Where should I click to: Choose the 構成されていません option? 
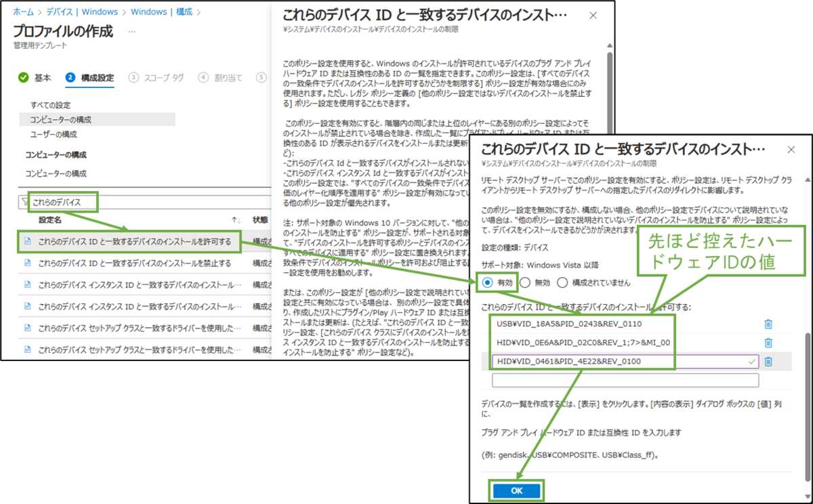point(561,282)
